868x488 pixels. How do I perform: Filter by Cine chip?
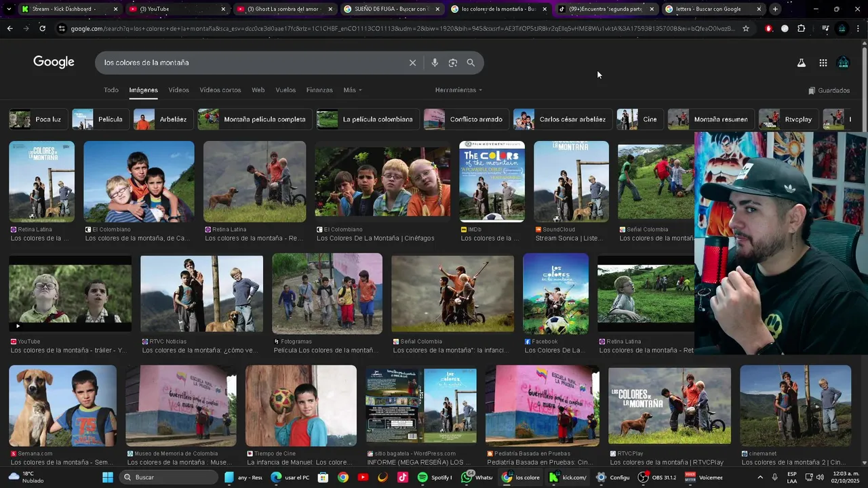639,119
